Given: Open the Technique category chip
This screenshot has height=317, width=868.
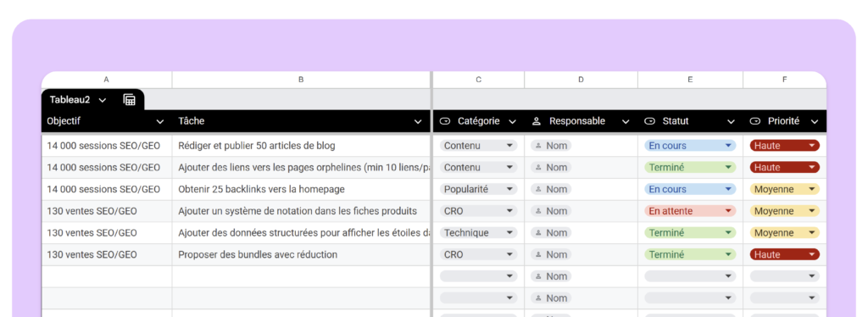Looking at the screenshot, I should pos(478,233).
